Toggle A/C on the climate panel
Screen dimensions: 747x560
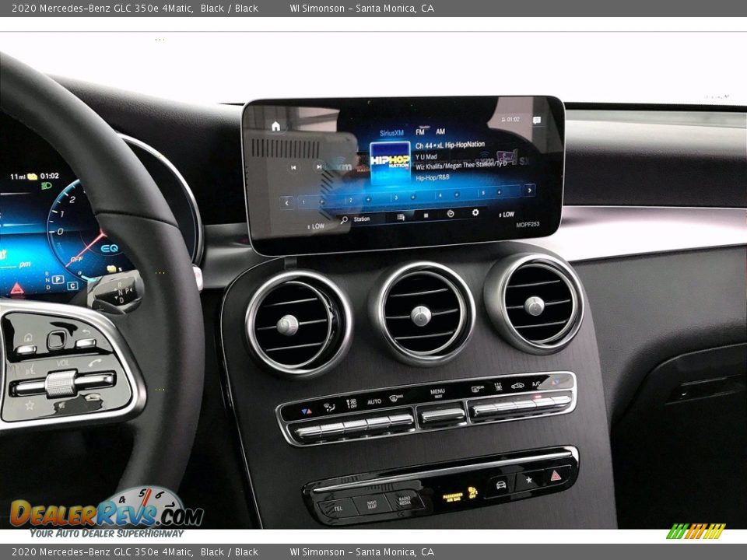point(536,383)
